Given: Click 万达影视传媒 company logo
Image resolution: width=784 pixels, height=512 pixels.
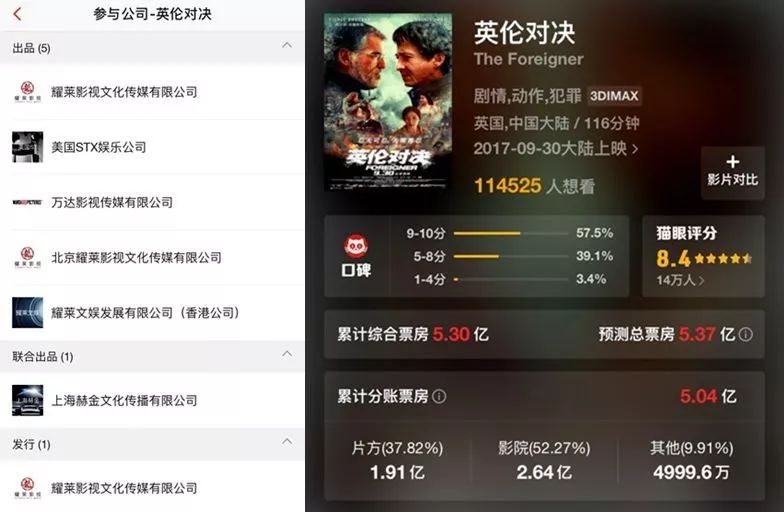Looking at the screenshot, I should pyautogui.click(x=28, y=202).
